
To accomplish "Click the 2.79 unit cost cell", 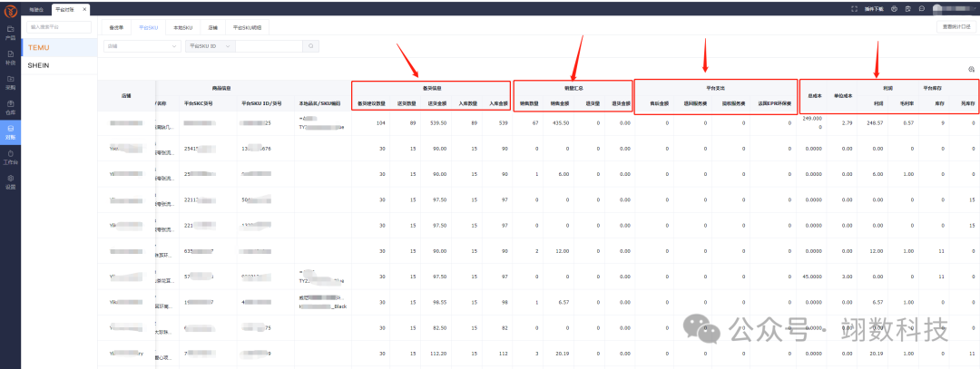I will pyautogui.click(x=847, y=123).
